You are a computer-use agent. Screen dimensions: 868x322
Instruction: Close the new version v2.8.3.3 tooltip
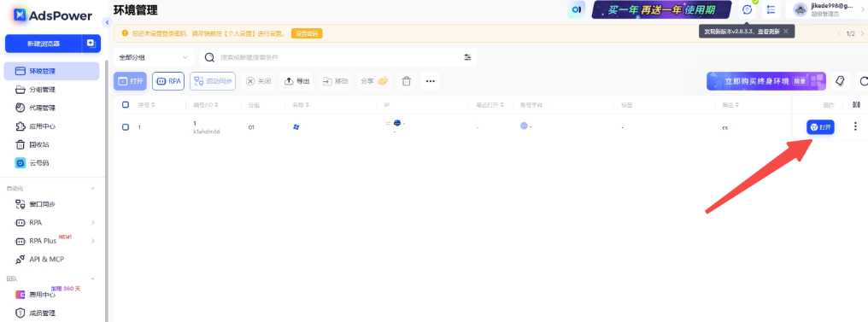click(786, 32)
